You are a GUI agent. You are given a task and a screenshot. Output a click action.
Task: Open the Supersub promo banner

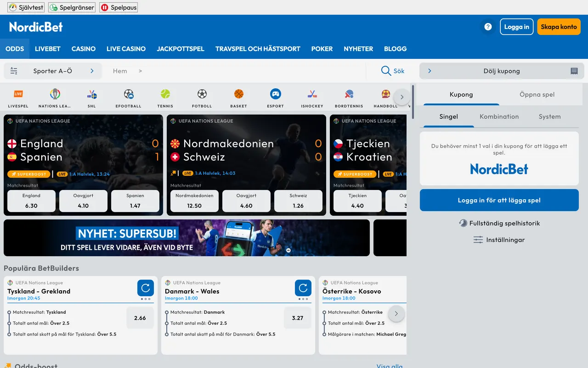pos(187,238)
